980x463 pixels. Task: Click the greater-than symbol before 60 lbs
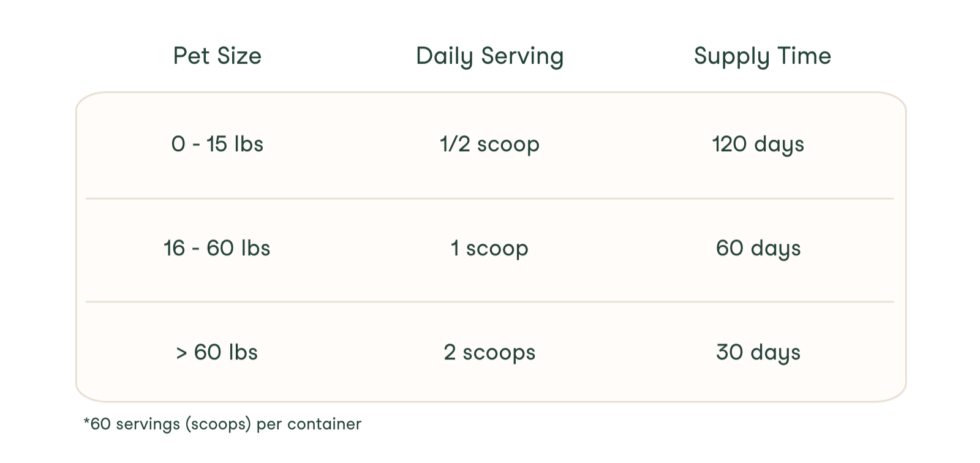click(181, 353)
